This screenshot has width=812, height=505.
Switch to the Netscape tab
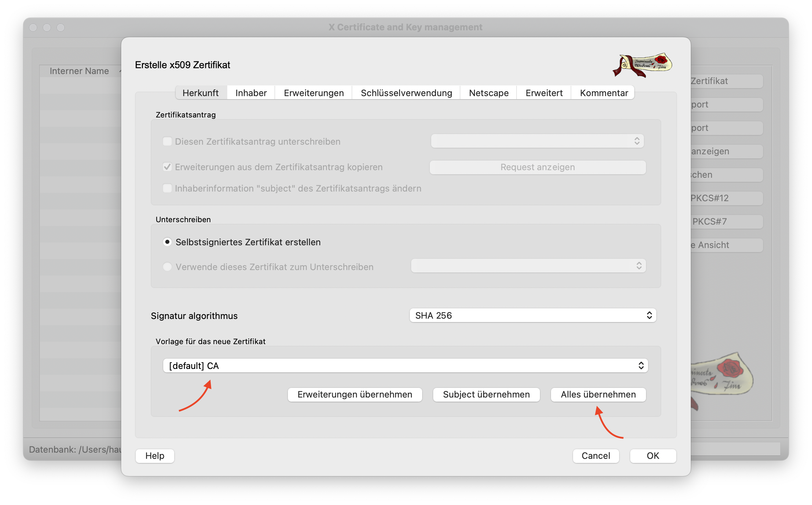tap(488, 92)
